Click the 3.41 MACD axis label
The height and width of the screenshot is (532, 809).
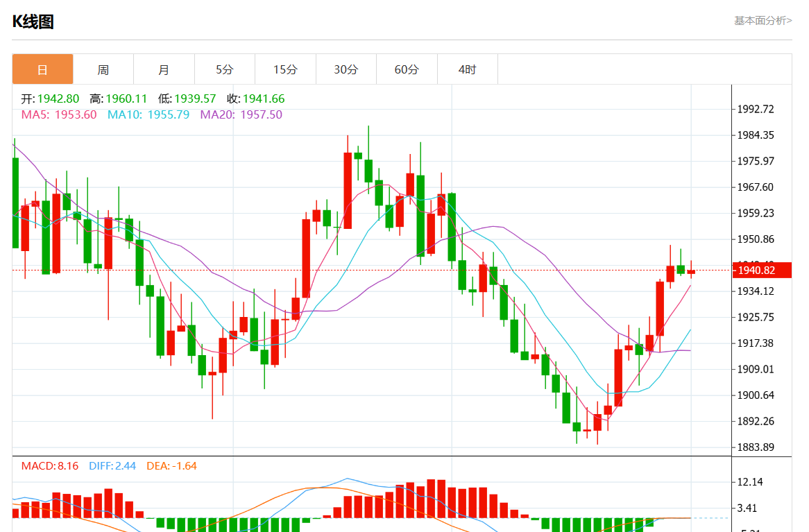[x=747, y=508]
